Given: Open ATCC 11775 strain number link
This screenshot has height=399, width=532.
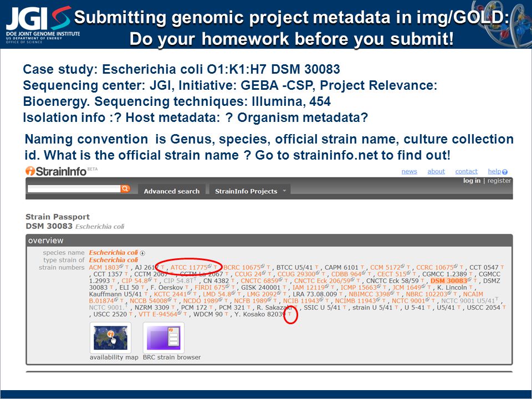Looking at the screenshot, I should click(x=188, y=267).
